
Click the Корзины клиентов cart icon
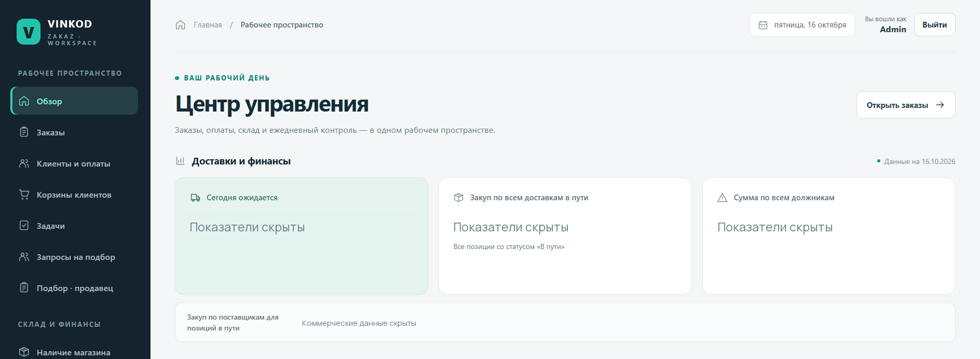coord(24,194)
